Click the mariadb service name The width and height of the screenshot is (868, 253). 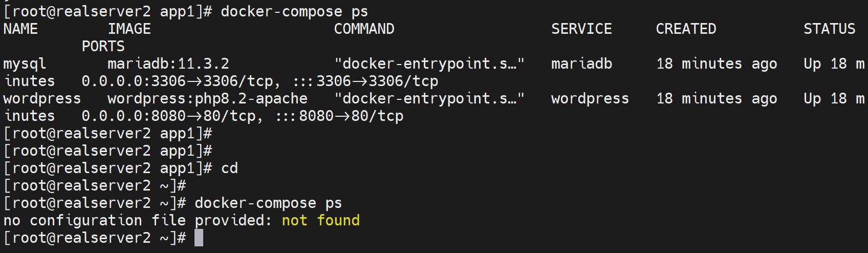click(x=581, y=64)
